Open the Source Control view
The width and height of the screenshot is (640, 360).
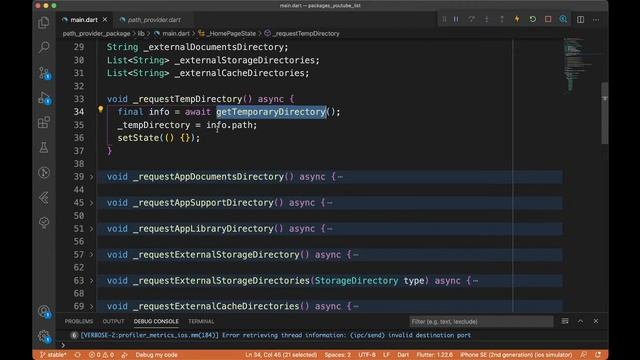[44, 73]
